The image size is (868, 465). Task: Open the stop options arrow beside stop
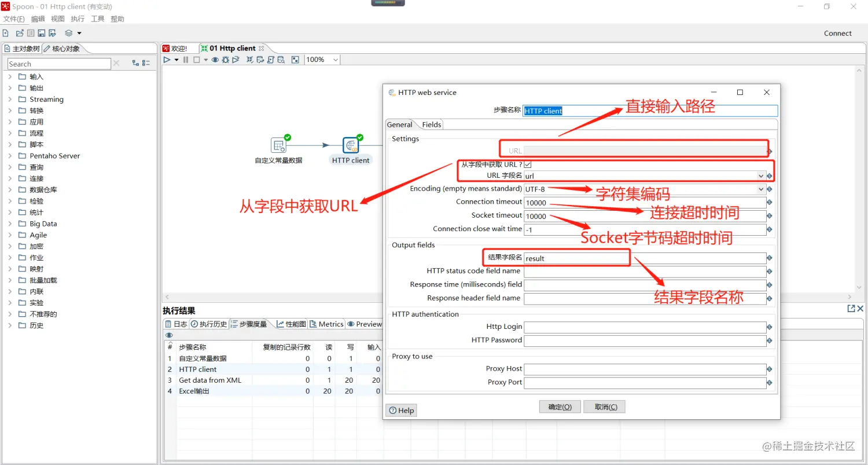point(205,60)
